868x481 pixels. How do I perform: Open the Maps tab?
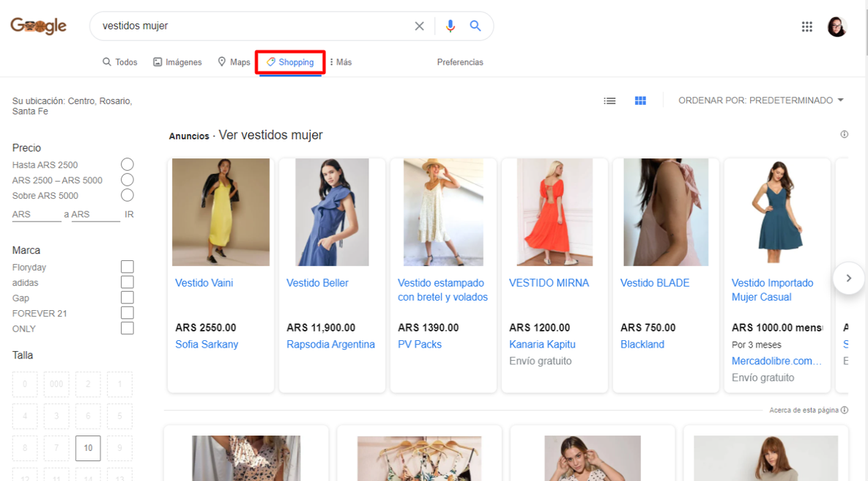click(234, 62)
